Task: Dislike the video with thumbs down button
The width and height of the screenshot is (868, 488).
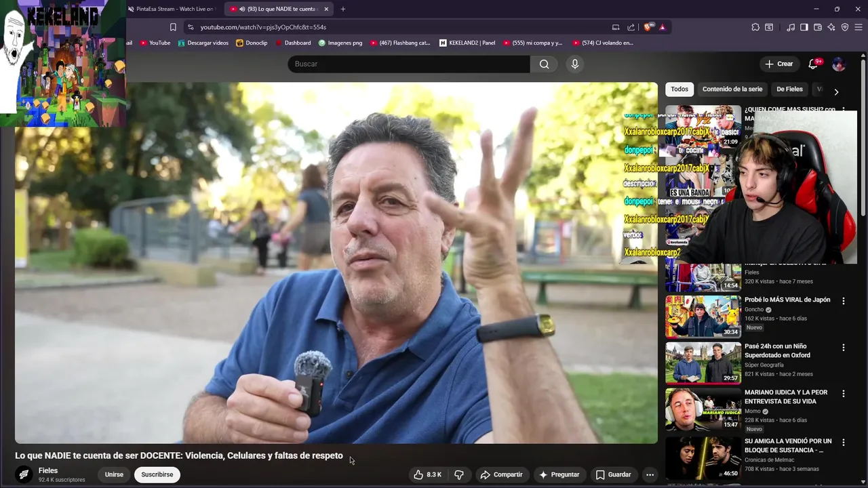Action: point(459,474)
